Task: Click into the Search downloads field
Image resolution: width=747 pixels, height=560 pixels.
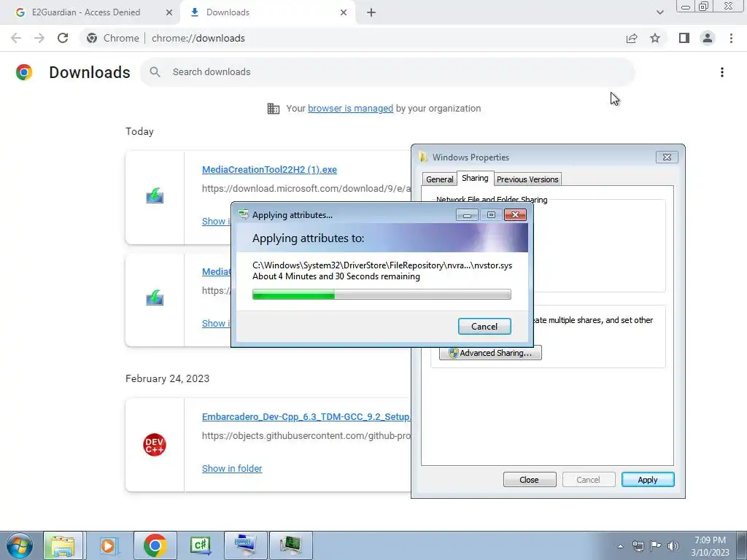Action: click(x=387, y=72)
